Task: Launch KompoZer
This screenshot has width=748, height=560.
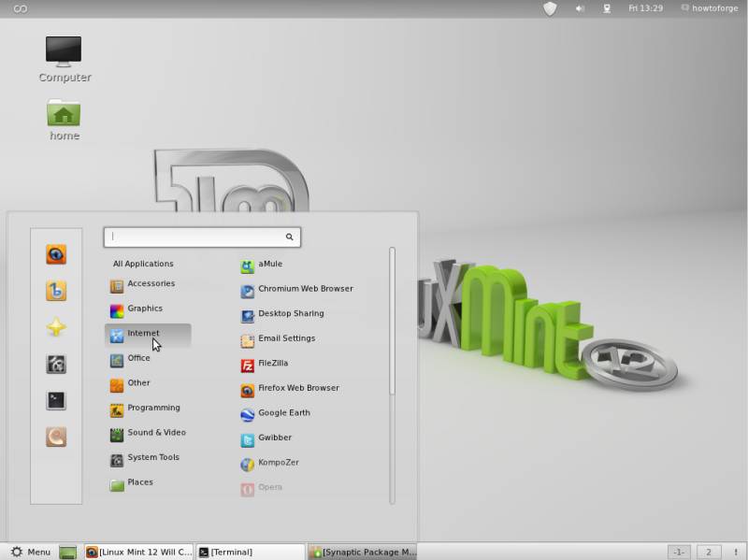Action: (270, 463)
